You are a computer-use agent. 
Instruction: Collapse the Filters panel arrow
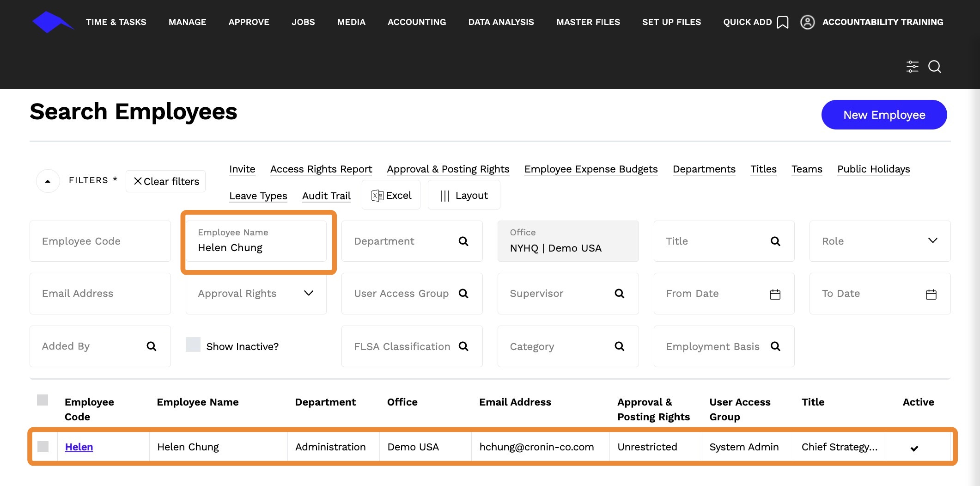coord(48,181)
